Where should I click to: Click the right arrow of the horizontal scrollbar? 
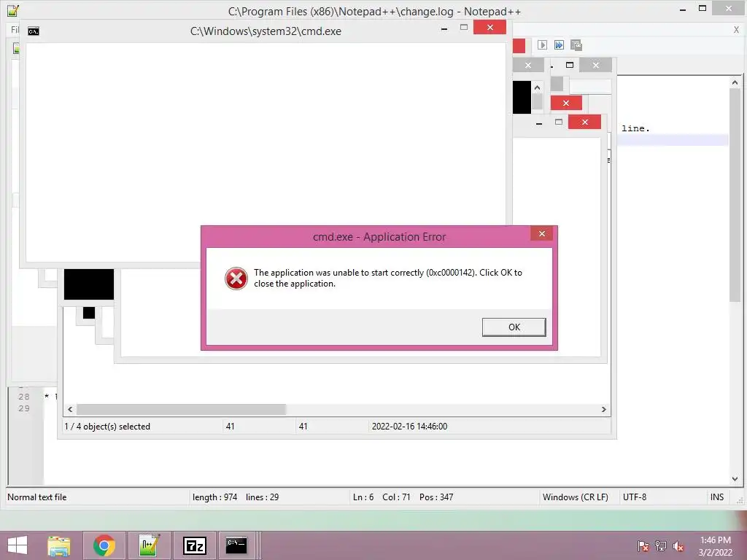[x=603, y=410]
